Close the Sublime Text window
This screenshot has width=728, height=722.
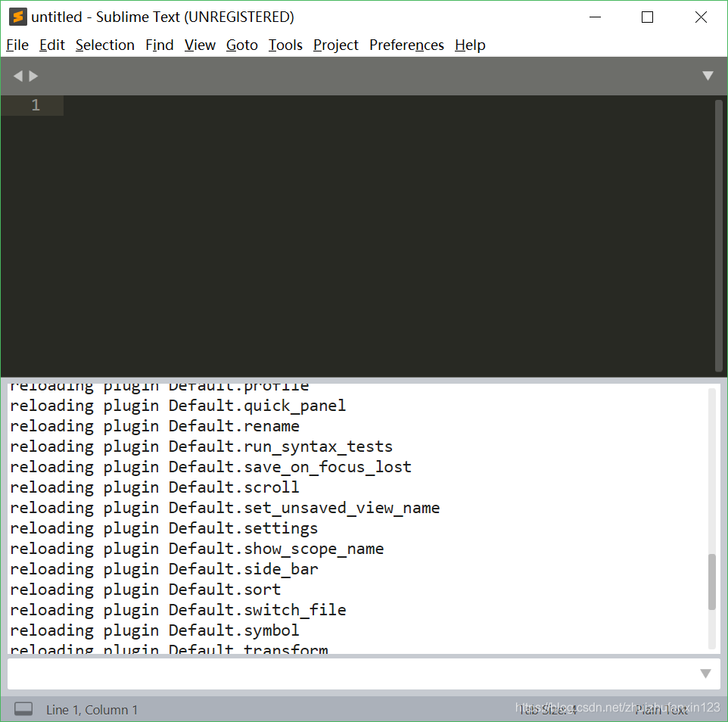click(701, 17)
